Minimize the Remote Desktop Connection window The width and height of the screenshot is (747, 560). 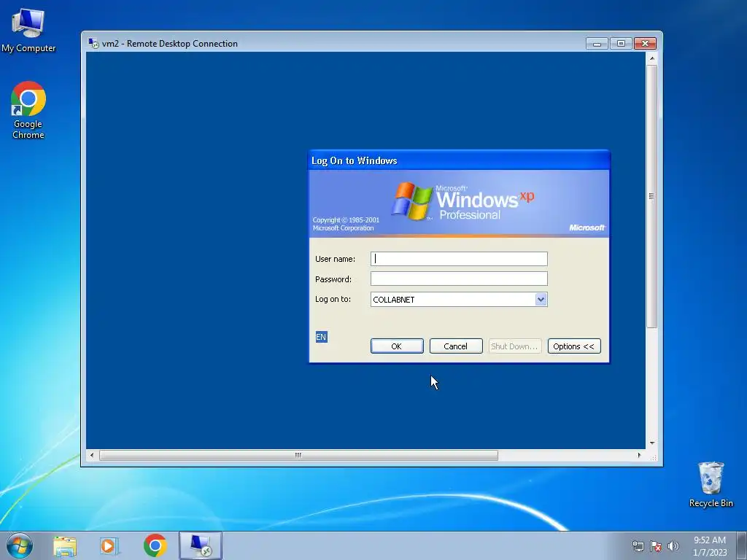pyautogui.click(x=597, y=43)
